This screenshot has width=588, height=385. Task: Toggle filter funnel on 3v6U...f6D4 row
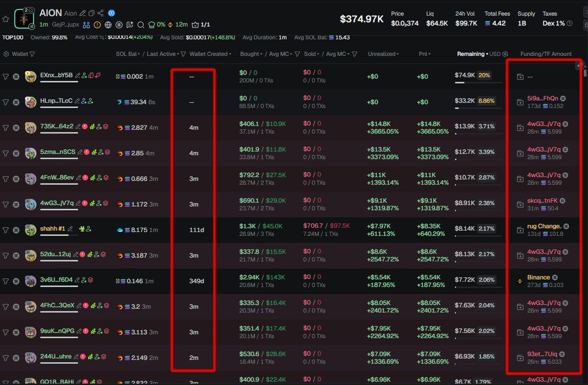(x=6, y=281)
